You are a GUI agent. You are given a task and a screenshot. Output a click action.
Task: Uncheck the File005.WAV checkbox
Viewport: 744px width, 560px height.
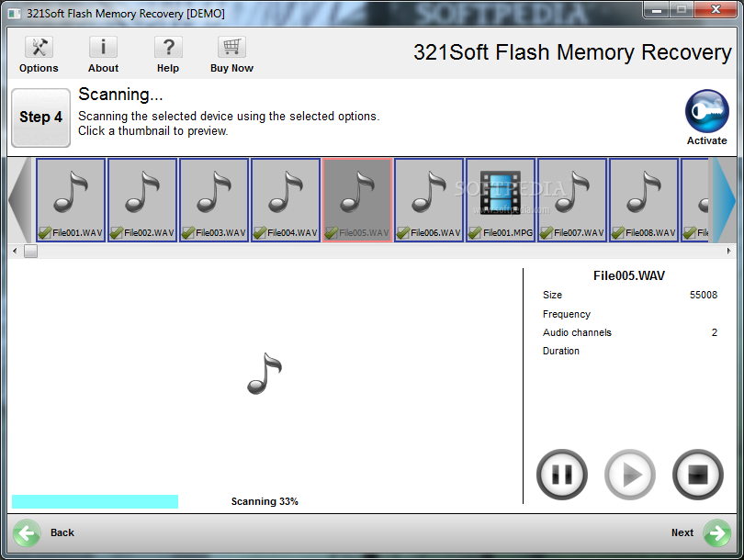(332, 233)
